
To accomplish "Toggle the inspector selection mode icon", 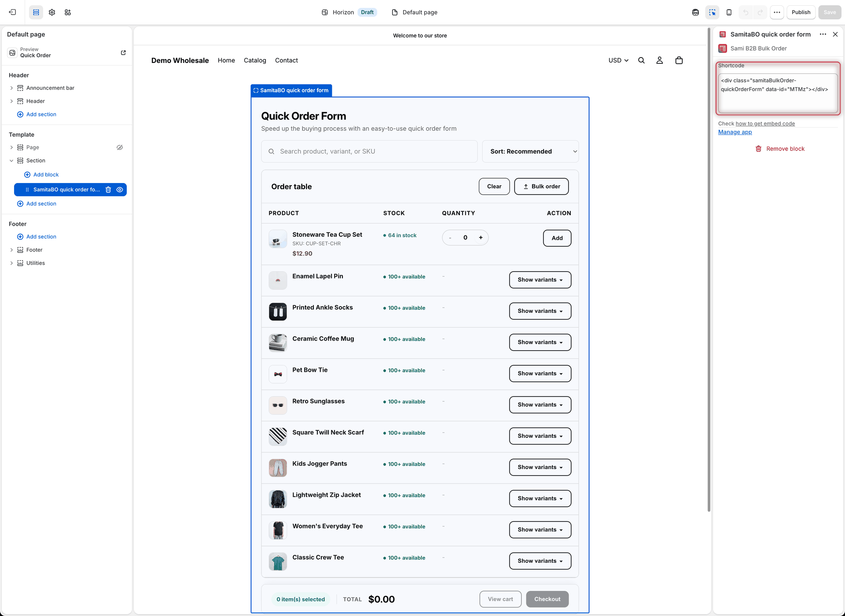I will click(712, 12).
